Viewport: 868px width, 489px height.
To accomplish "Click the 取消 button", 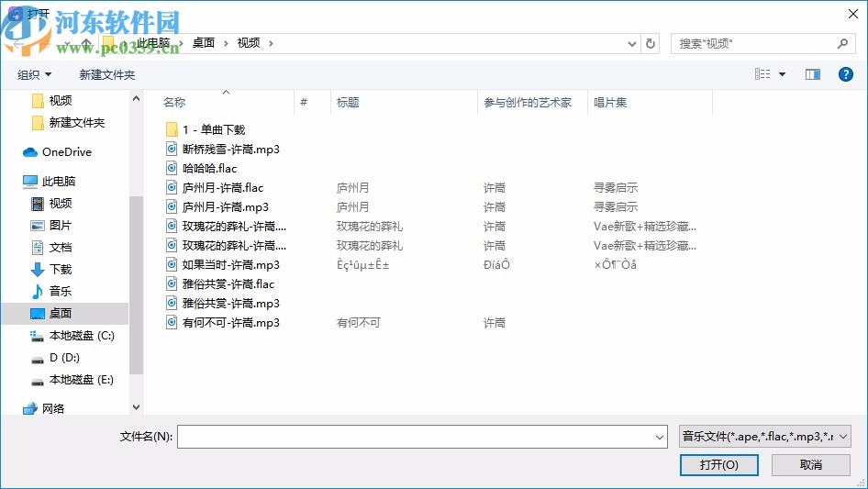I will [x=811, y=464].
